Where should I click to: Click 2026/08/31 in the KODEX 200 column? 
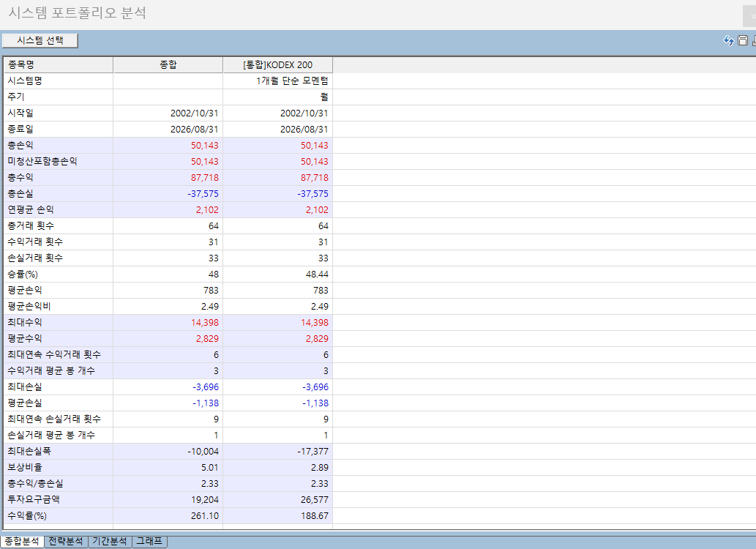coord(304,130)
